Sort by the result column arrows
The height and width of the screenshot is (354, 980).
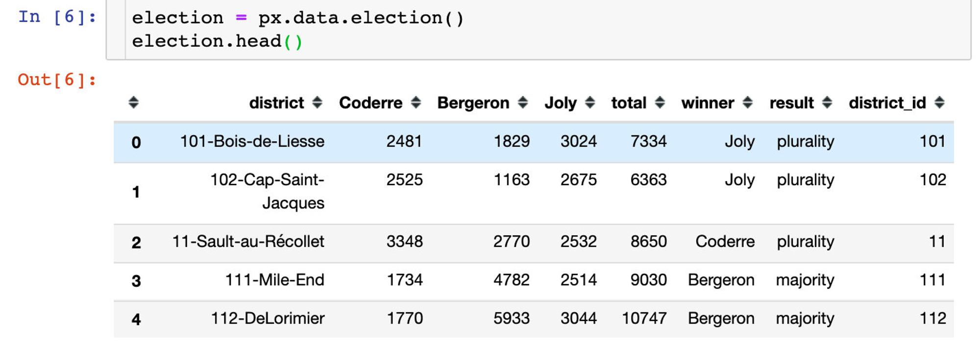[x=827, y=102]
